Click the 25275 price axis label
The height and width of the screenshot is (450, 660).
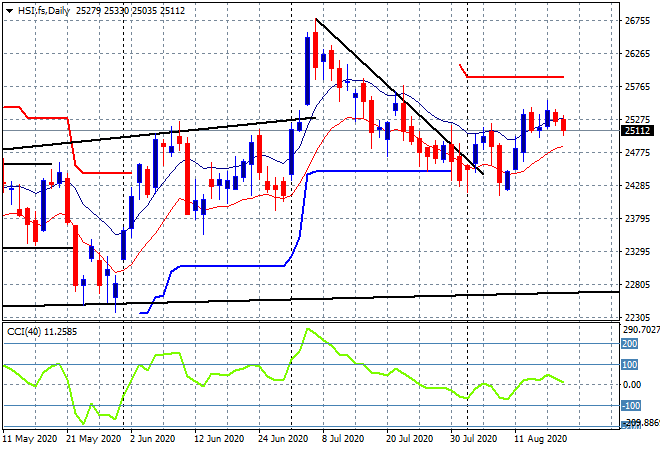(637, 120)
